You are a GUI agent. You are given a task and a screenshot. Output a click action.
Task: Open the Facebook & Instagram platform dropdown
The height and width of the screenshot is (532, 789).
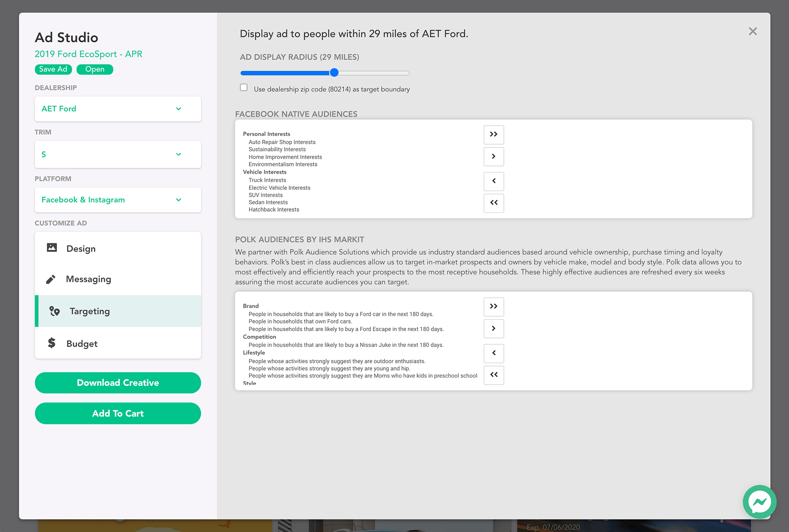point(118,200)
